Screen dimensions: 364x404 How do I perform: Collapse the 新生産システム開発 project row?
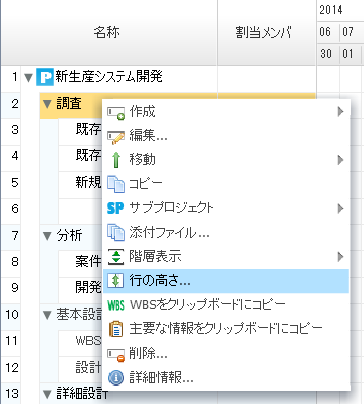(x=29, y=78)
